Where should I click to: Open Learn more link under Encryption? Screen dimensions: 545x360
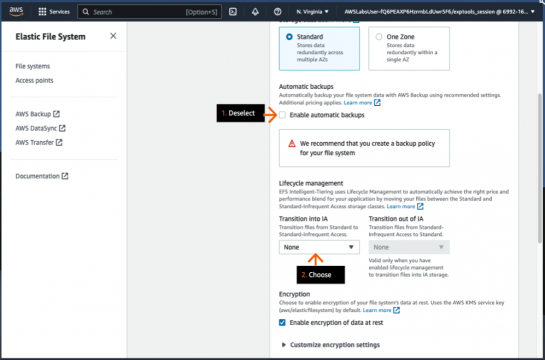377,310
